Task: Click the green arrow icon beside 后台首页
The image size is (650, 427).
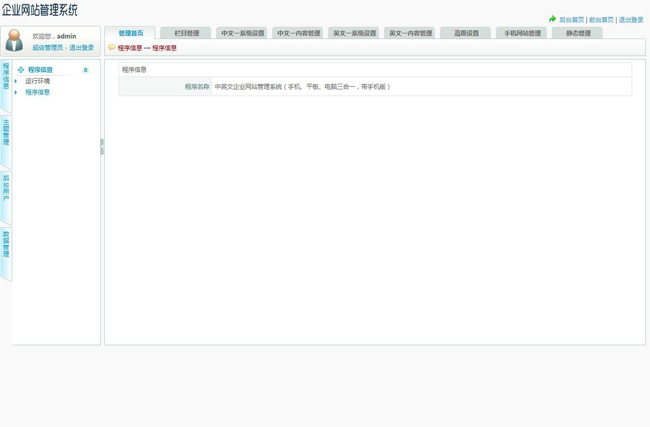Action: [552, 19]
